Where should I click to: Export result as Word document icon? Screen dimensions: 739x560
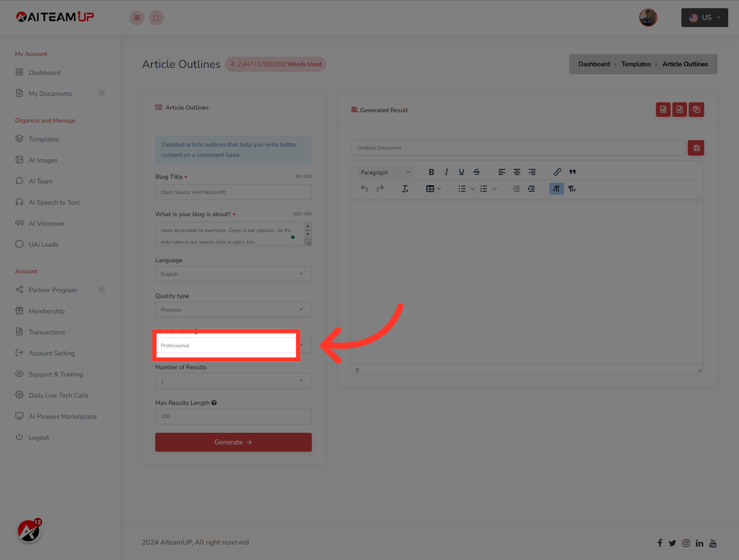pyautogui.click(x=663, y=110)
